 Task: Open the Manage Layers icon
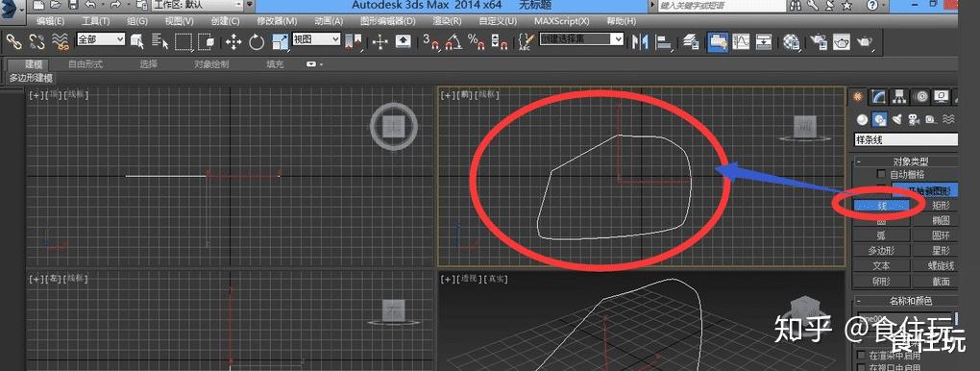(691, 42)
